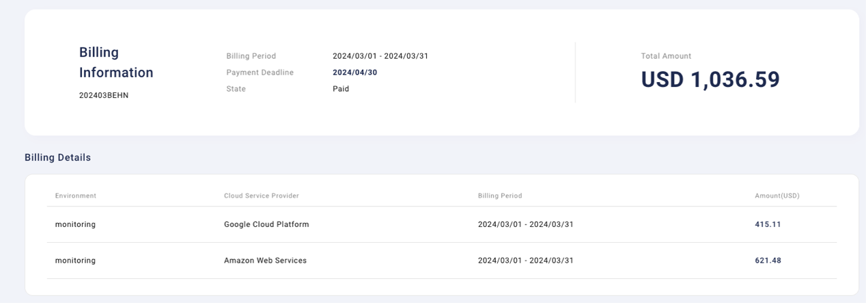
Task: Select the billing ID 202403BEHN
Action: [x=104, y=96]
